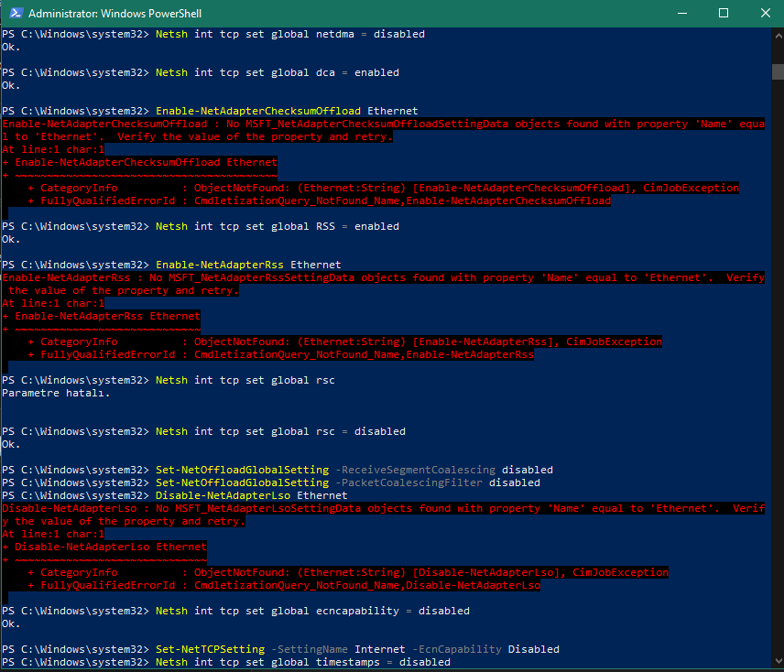
Task: Maximize the PowerShell window
Action: (x=723, y=13)
